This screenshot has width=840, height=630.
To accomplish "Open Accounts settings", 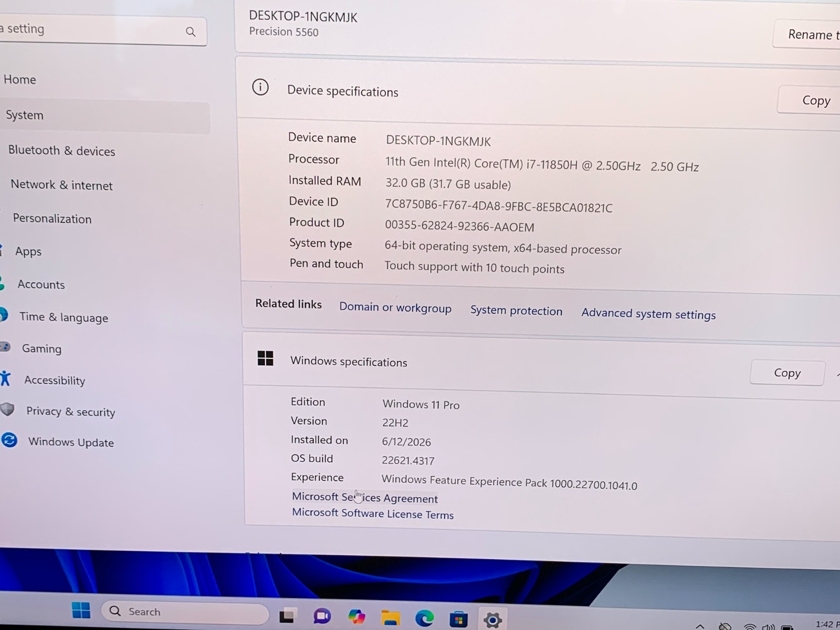I will click(41, 285).
